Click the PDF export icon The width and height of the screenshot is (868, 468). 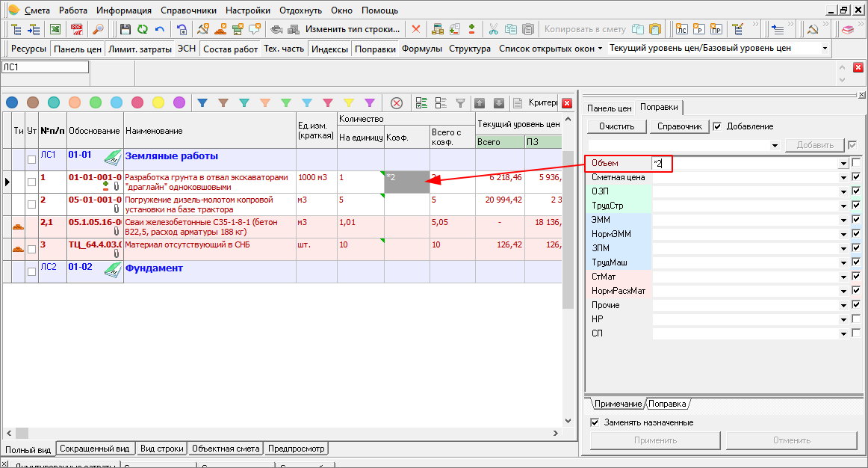[x=76, y=29]
